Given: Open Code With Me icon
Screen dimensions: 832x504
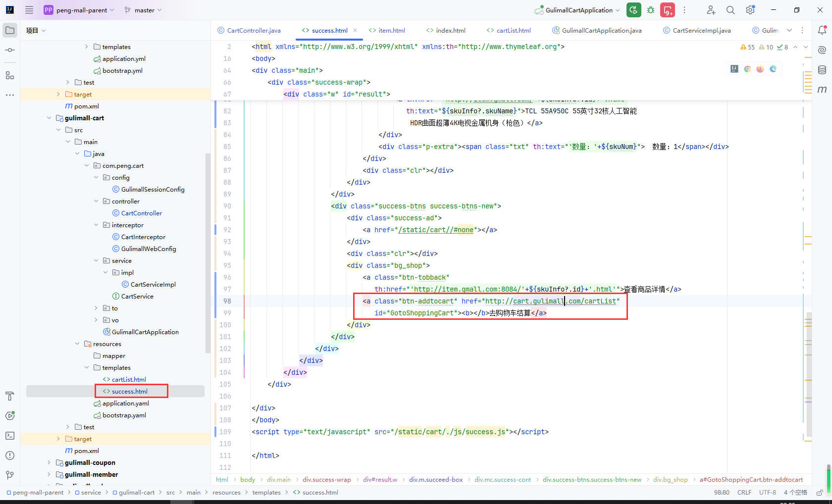Looking at the screenshot, I should point(711,10).
